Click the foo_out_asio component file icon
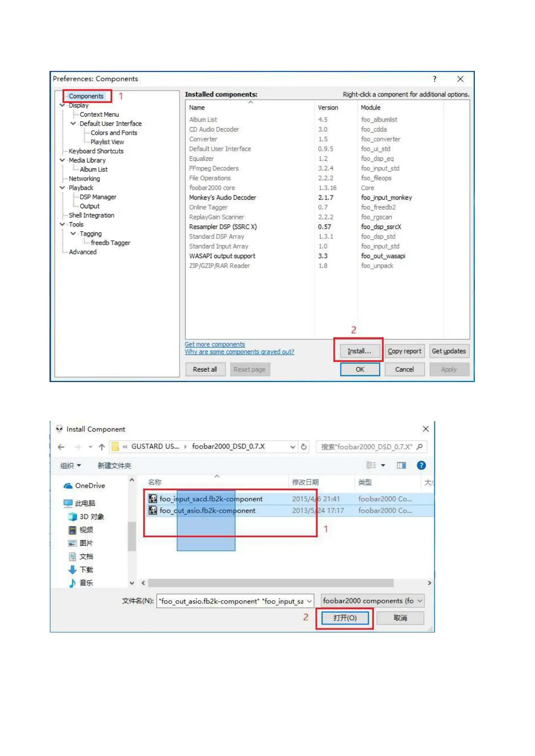 coord(153,510)
